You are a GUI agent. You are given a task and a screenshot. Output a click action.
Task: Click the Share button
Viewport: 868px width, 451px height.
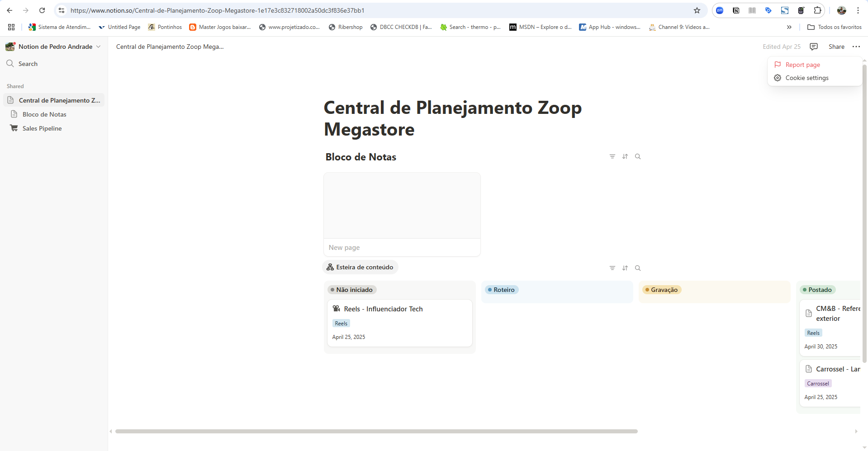(x=836, y=47)
